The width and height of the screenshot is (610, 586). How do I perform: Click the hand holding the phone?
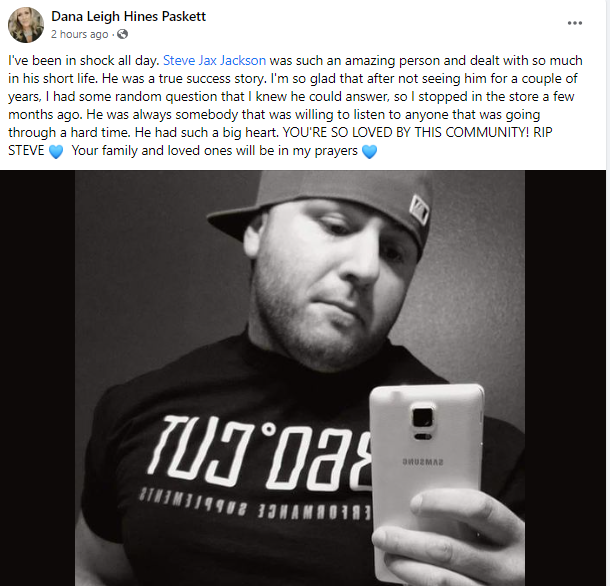(x=453, y=537)
